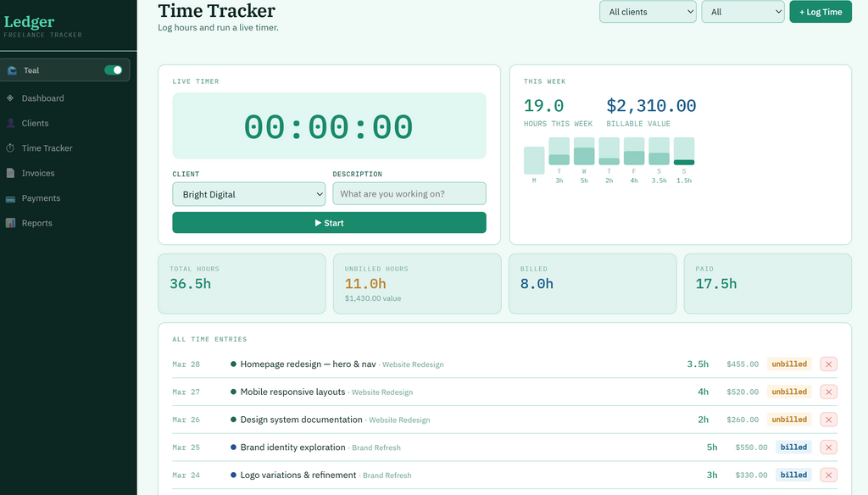
Task: Toggle the Teal theme switch
Action: point(113,70)
